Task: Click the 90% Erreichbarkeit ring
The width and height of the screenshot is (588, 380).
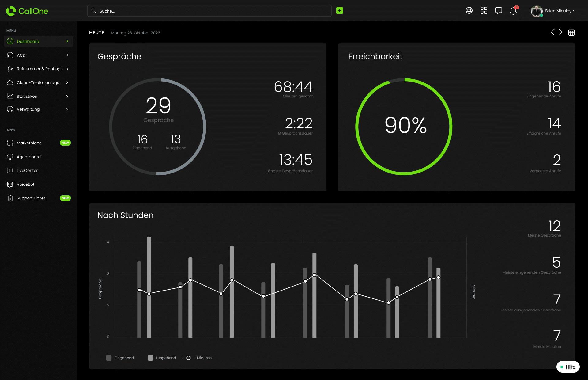Action: click(404, 127)
